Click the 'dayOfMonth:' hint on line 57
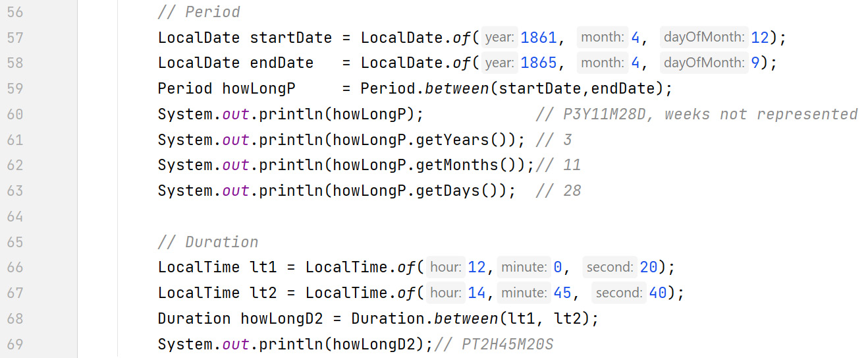Screen dimensions: 868x358 click(705, 38)
